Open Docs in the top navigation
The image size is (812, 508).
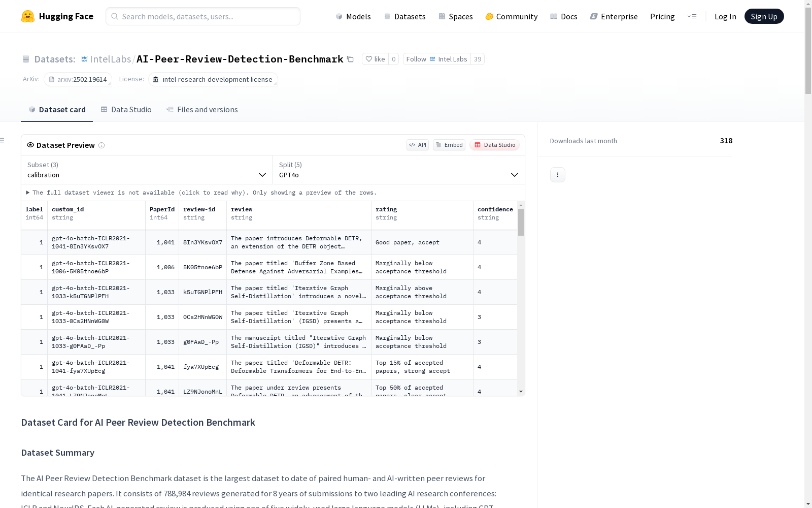click(x=564, y=16)
